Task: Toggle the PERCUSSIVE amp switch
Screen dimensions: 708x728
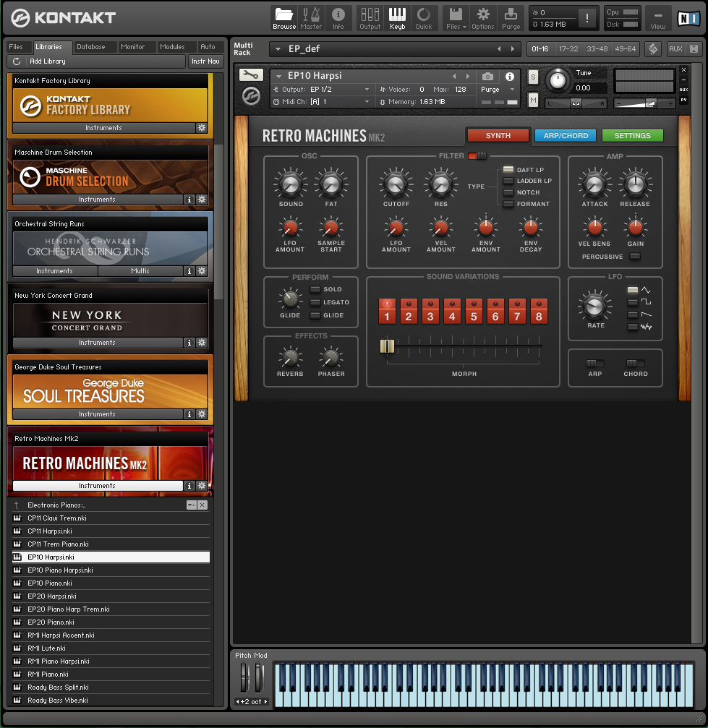Action: coord(635,257)
